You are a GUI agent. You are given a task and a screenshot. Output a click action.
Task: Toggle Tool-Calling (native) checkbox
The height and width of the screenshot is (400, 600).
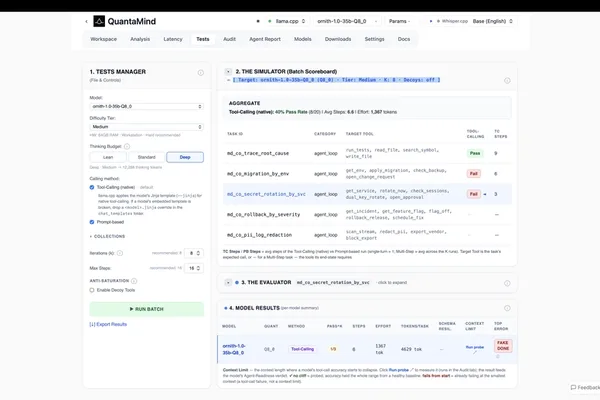click(92, 187)
